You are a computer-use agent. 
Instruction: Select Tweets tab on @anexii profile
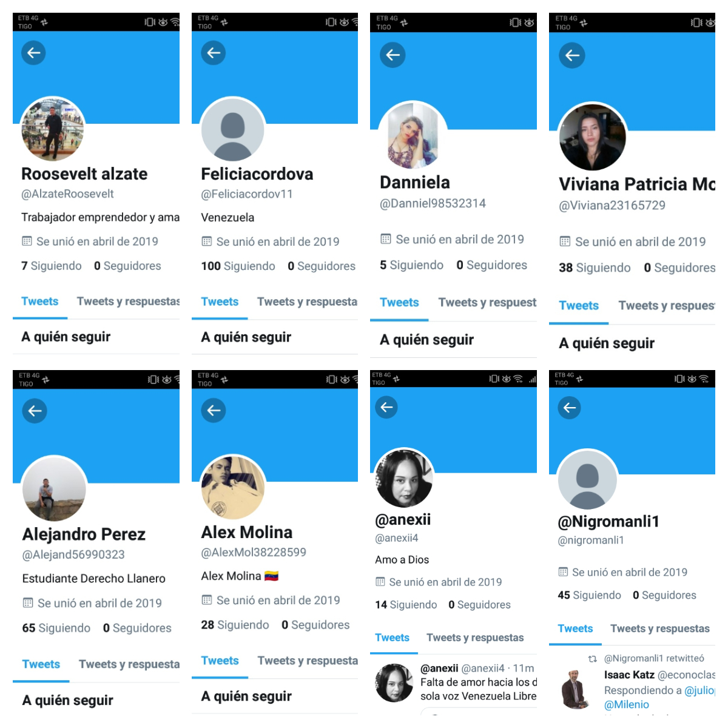tap(392, 638)
